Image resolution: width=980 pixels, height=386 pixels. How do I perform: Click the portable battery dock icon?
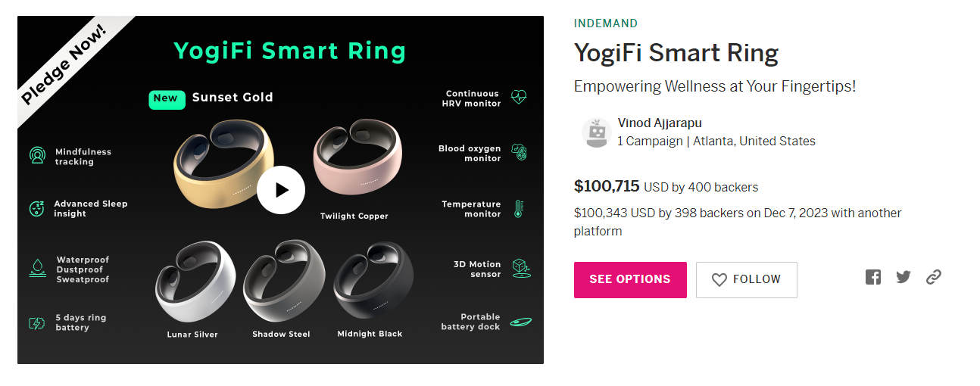(520, 322)
